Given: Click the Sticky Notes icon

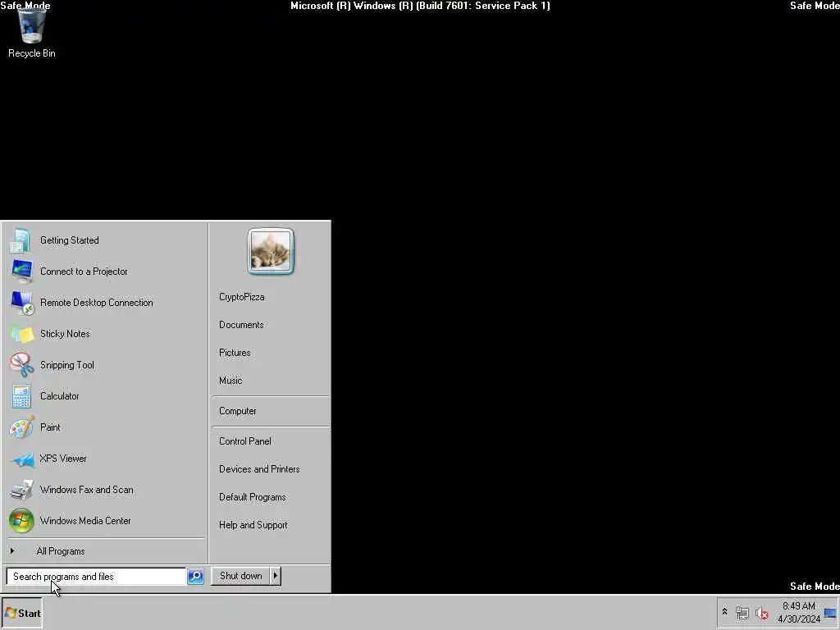Looking at the screenshot, I should point(21,334).
